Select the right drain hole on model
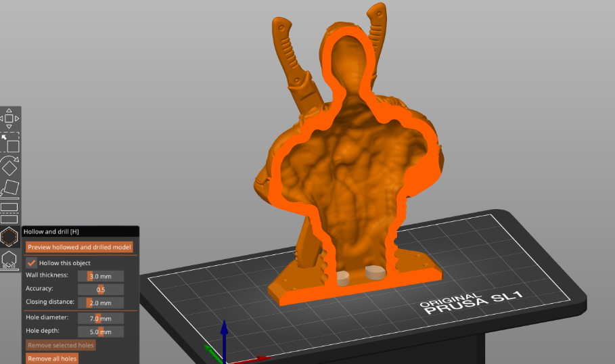Image resolution: width=615 pixels, height=364 pixels. point(375,272)
